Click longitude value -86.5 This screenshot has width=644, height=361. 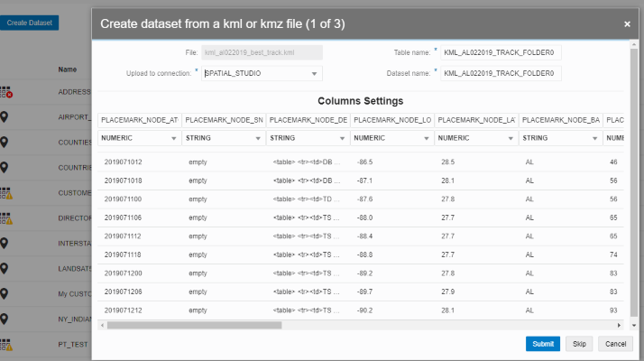tap(364, 162)
